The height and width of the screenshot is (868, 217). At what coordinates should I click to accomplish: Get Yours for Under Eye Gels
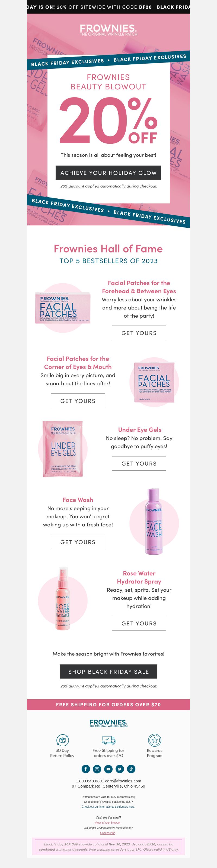[139, 463]
